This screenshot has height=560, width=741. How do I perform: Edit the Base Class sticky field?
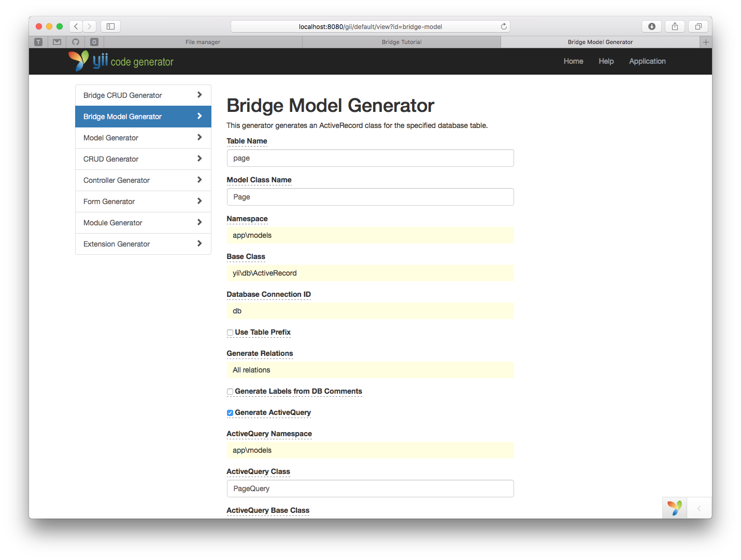(x=370, y=273)
